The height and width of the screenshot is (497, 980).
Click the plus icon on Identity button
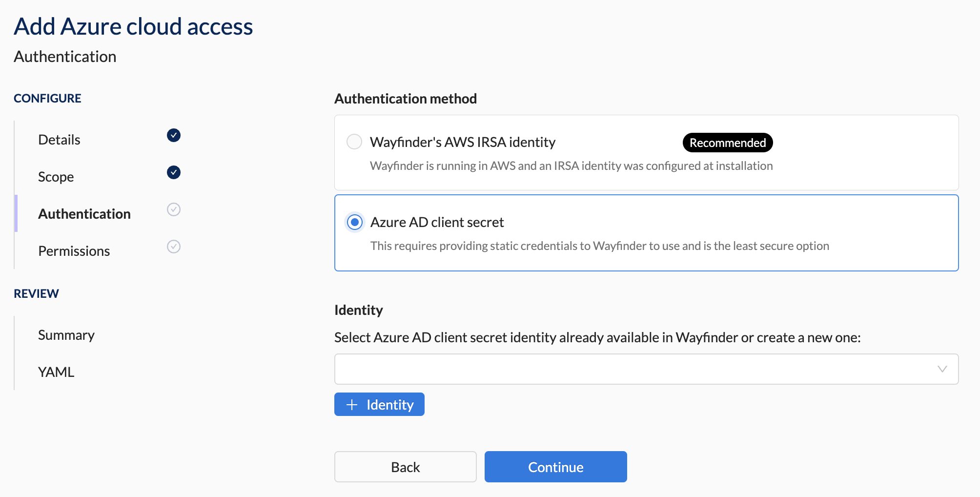pyautogui.click(x=352, y=405)
